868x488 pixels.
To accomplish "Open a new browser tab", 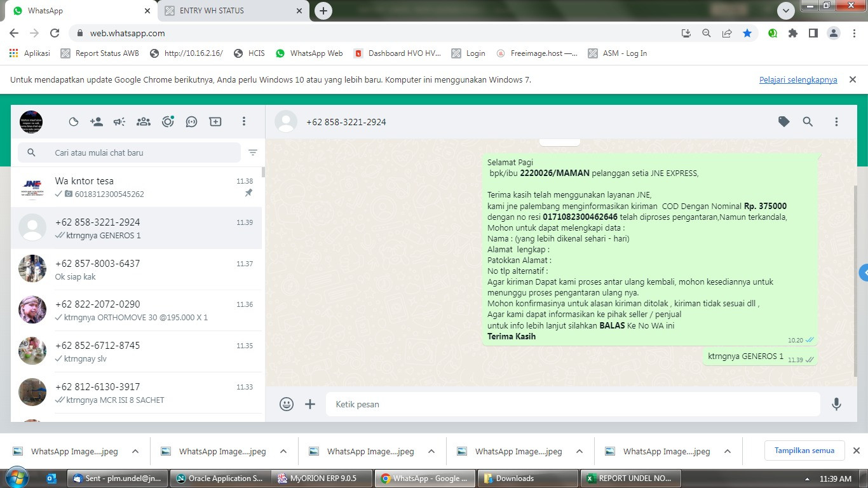I will pyautogui.click(x=323, y=11).
